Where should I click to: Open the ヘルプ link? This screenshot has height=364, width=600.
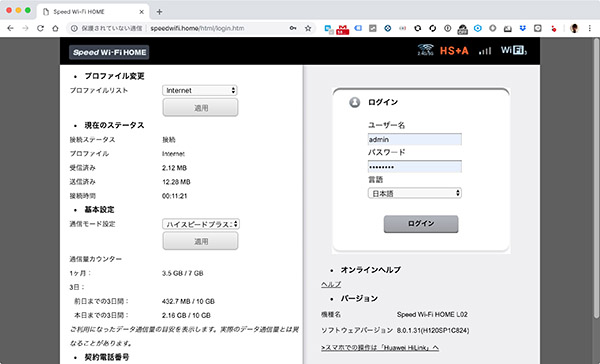[x=331, y=284]
